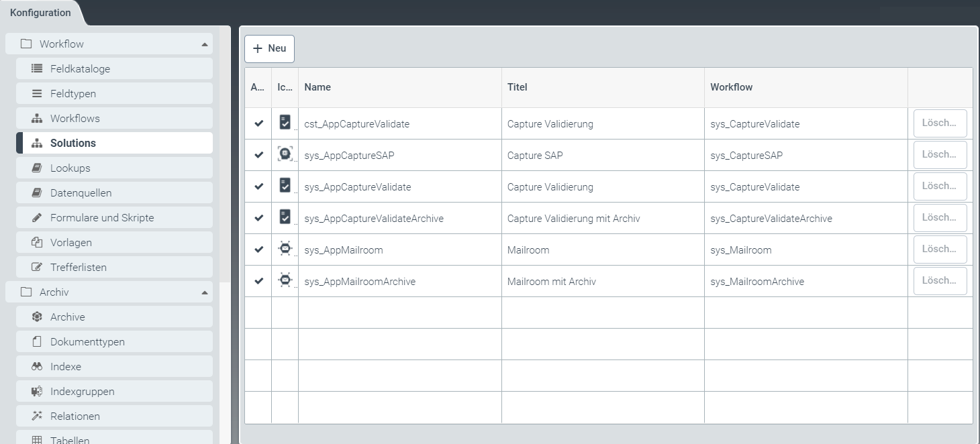
Task: Delete the sys_AppCaptureValidate row
Action: coord(940,186)
